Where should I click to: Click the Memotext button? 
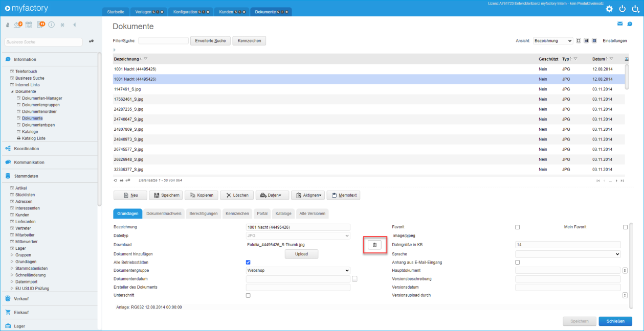(344, 195)
